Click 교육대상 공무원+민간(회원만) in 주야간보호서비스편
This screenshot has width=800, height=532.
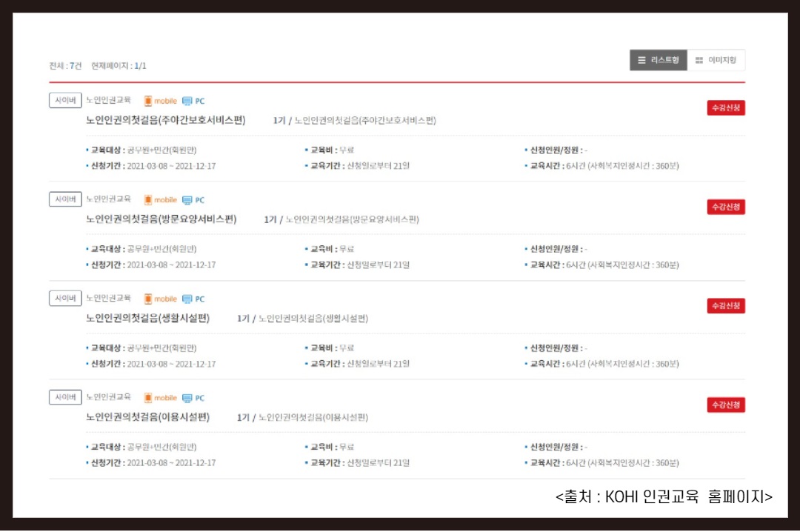tap(141, 150)
